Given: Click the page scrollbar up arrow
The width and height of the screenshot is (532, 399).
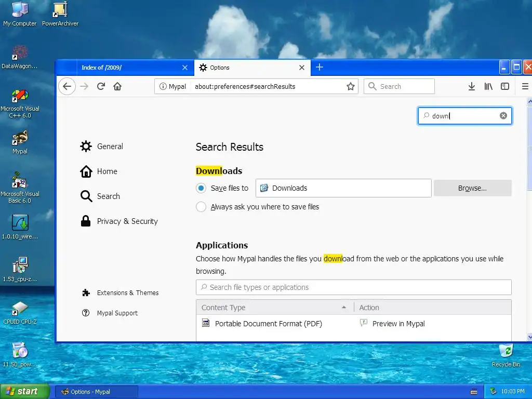Looking at the screenshot, I should [x=529, y=101].
